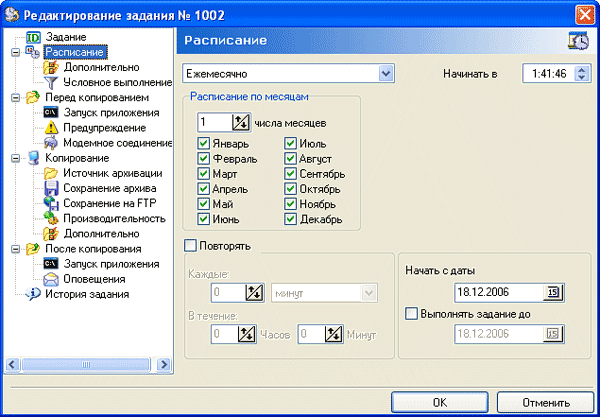Click the day of month number field
This screenshot has width=600, height=417.
(215, 122)
